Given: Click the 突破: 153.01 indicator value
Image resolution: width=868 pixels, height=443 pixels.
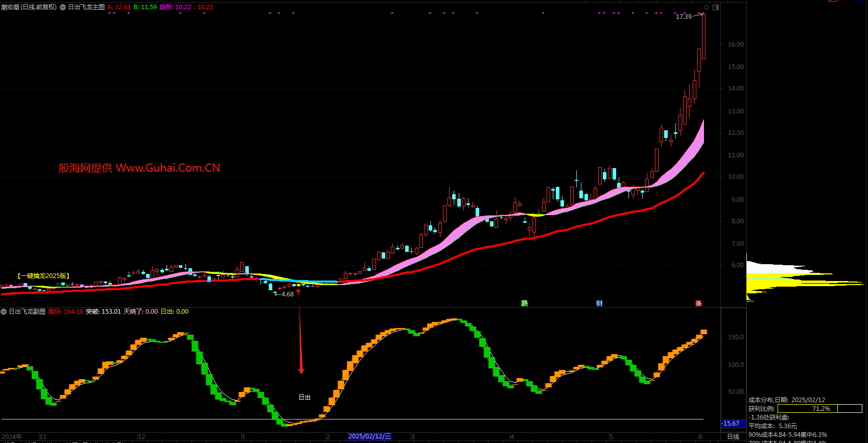Looking at the screenshot, I should (x=103, y=312).
